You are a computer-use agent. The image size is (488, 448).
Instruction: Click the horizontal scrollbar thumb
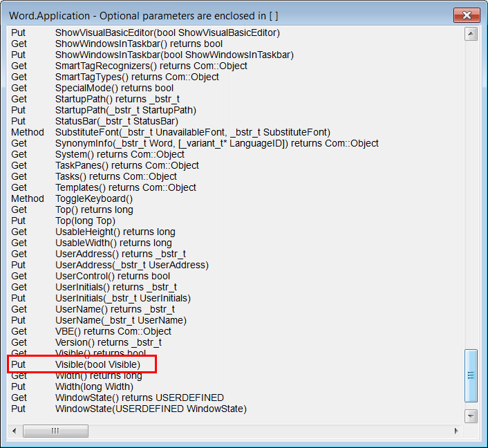click(56, 431)
